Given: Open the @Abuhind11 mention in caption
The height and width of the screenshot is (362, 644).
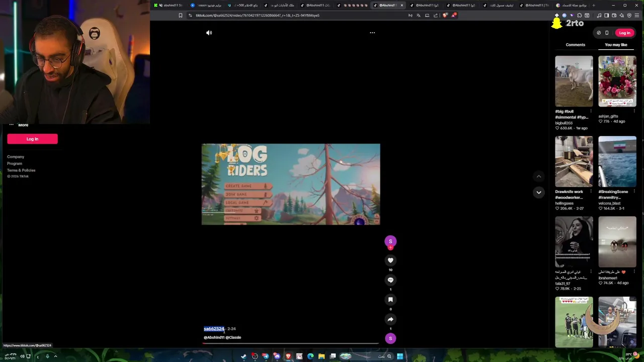Looking at the screenshot, I should (x=214, y=337).
